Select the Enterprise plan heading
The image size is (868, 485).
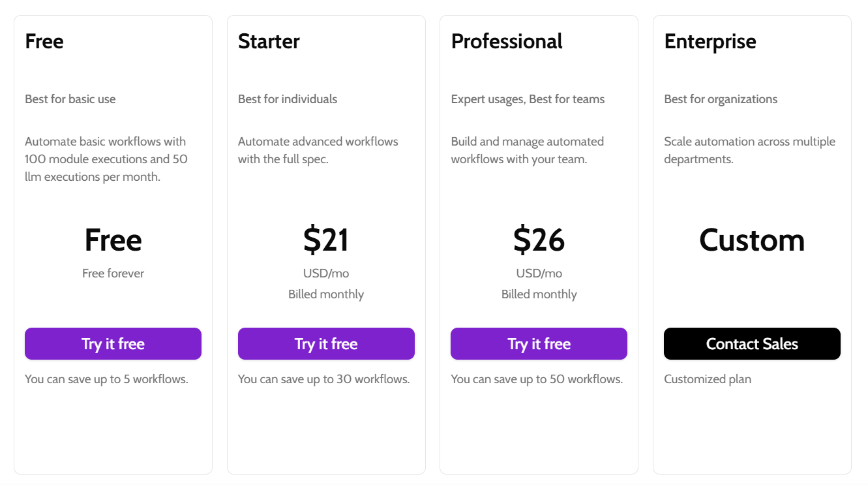710,41
